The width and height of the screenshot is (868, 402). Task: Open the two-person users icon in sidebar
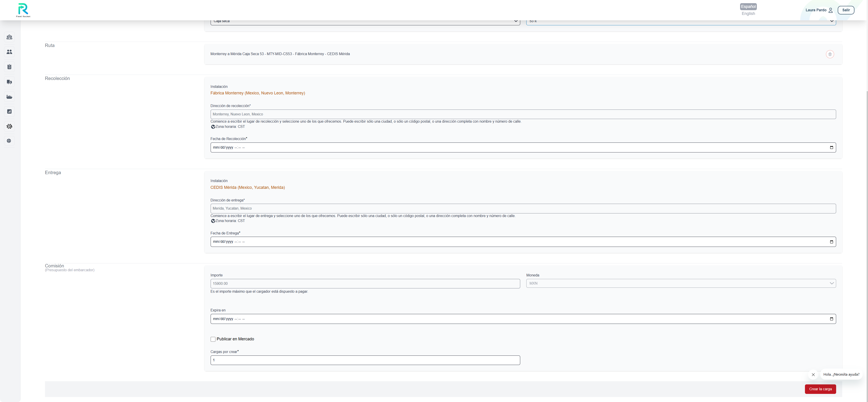9,52
